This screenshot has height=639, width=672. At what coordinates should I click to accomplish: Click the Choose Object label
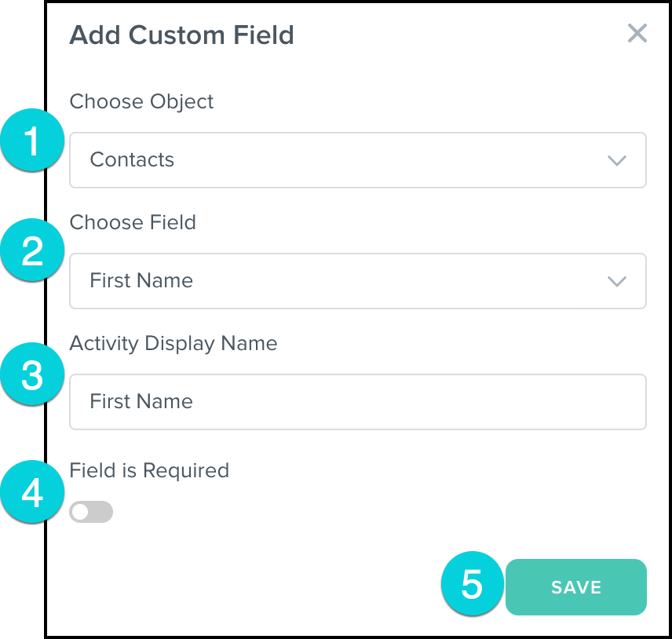141,102
